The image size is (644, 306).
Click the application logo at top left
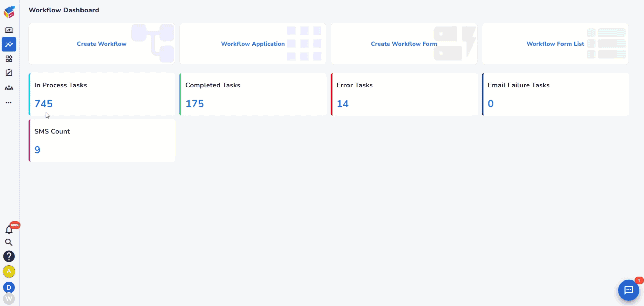(9, 12)
